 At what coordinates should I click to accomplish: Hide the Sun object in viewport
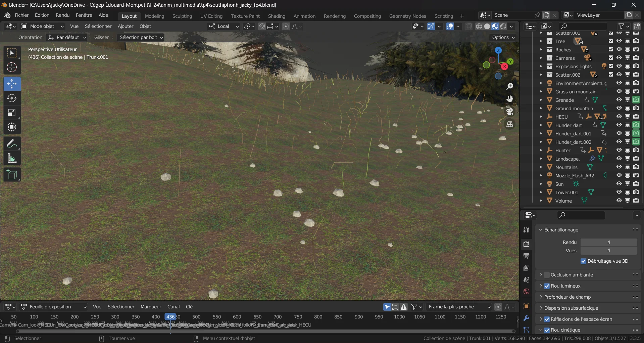pos(619,184)
